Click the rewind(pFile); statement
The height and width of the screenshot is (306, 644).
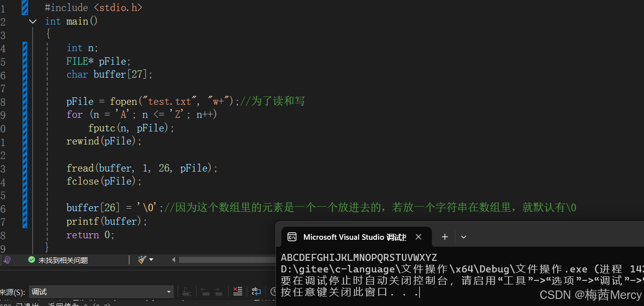pos(104,141)
